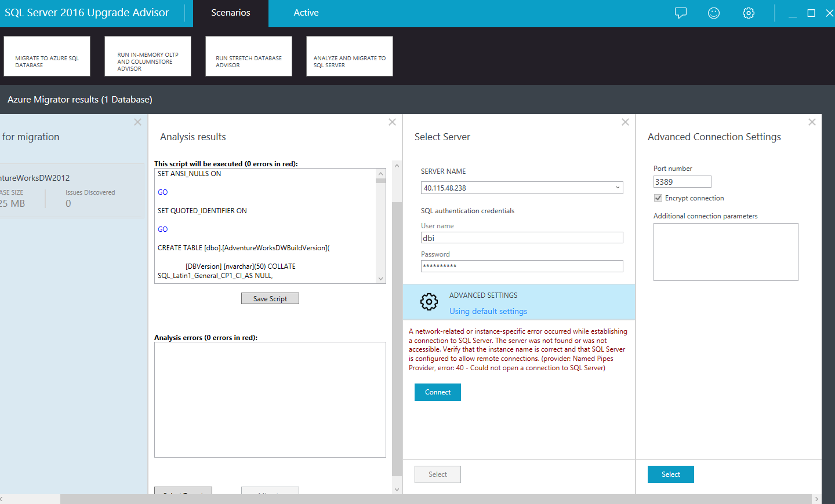This screenshot has width=835, height=504.
Task: Click the SET QUOTED_IDENTIFIER ON line
Action: [202, 211]
